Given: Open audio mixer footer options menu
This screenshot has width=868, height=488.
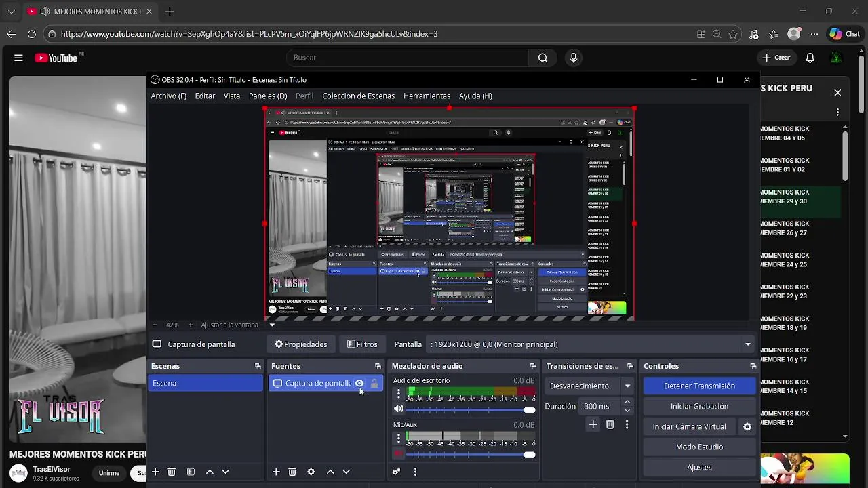Looking at the screenshot, I should pos(415,472).
